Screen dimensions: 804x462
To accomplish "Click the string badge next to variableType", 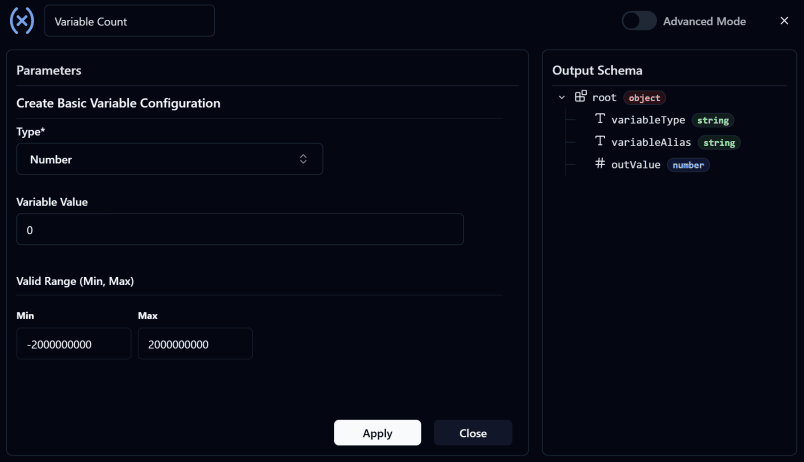I will [x=713, y=120].
